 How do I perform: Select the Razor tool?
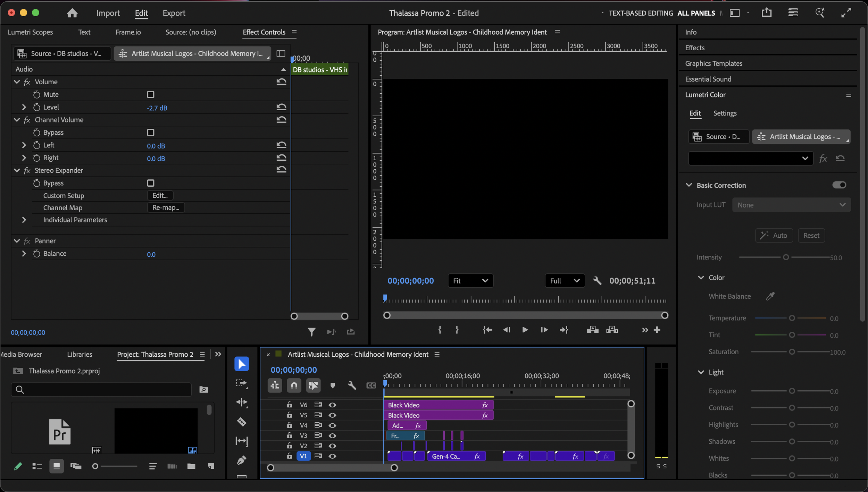click(x=242, y=422)
